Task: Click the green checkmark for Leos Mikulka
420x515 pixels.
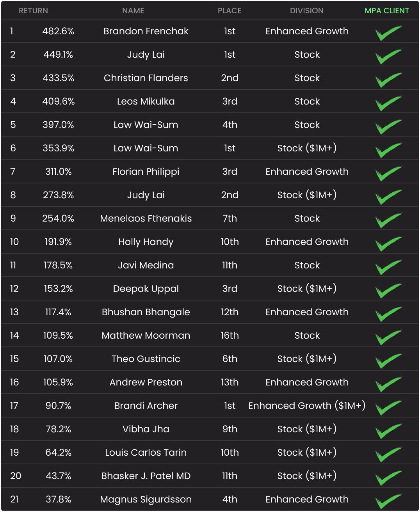Action: click(388, 103)
